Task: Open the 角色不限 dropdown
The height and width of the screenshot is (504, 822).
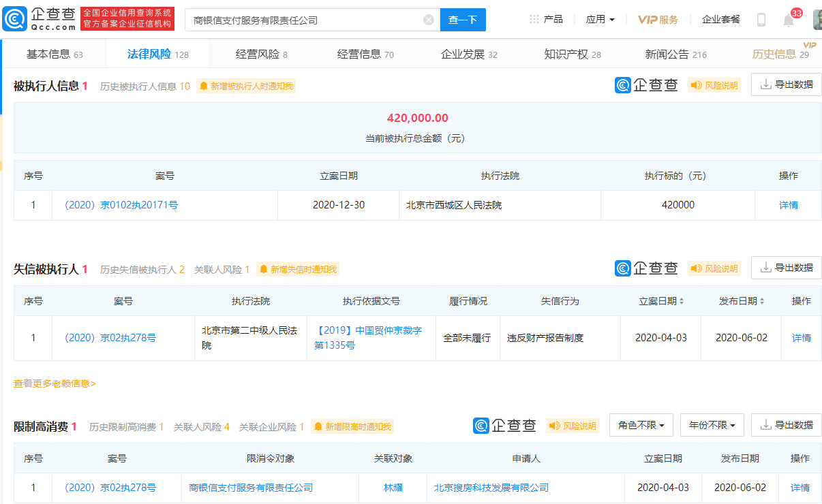Action: coord(641,424)
